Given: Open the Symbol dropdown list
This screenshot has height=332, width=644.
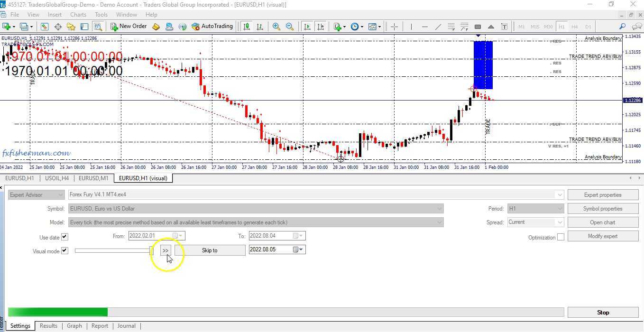Looking at the screenshot, I should [x=439, y=209].
